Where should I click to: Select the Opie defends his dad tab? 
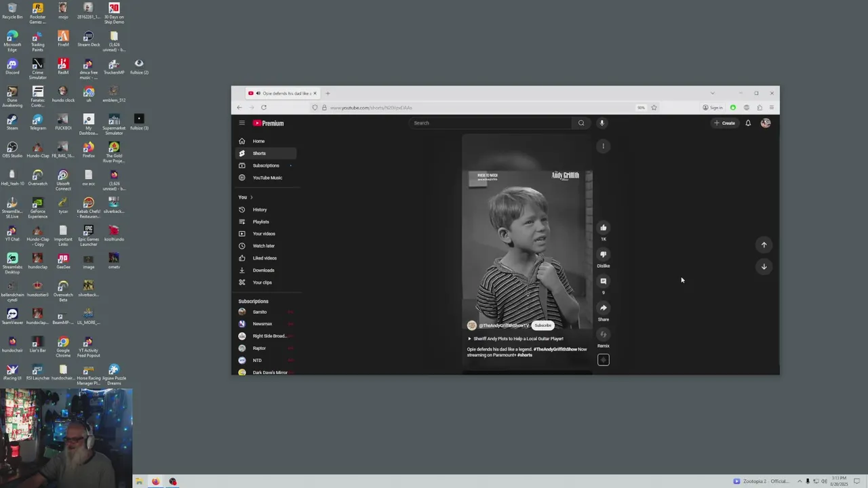(x=282, y=94)
